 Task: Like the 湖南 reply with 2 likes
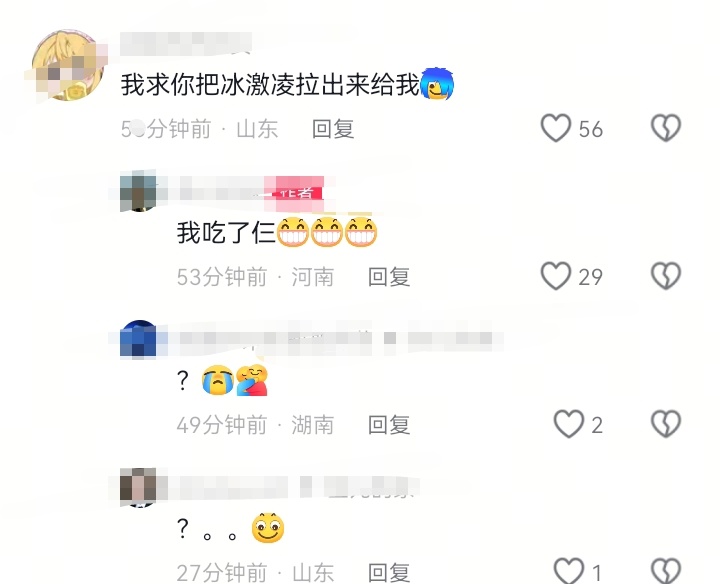pyautogui.click(x=569, y=424)
